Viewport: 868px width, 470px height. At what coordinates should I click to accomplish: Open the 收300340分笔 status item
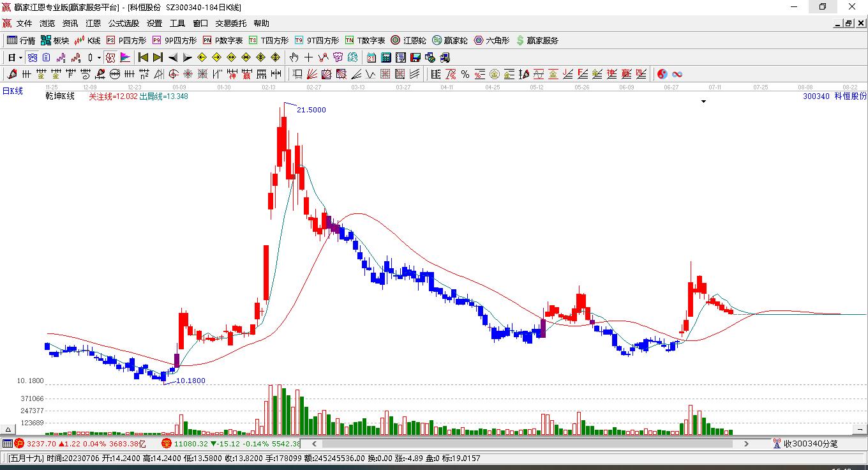805,443
